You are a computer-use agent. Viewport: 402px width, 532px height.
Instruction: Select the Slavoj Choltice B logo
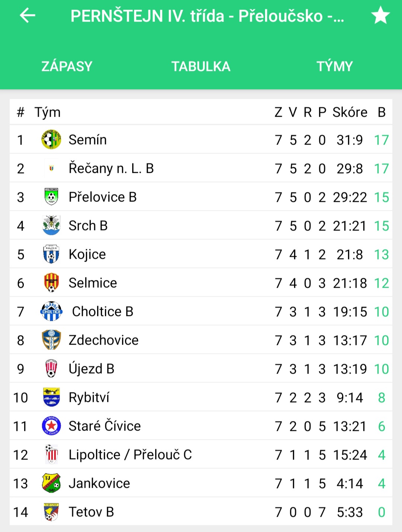51,312
